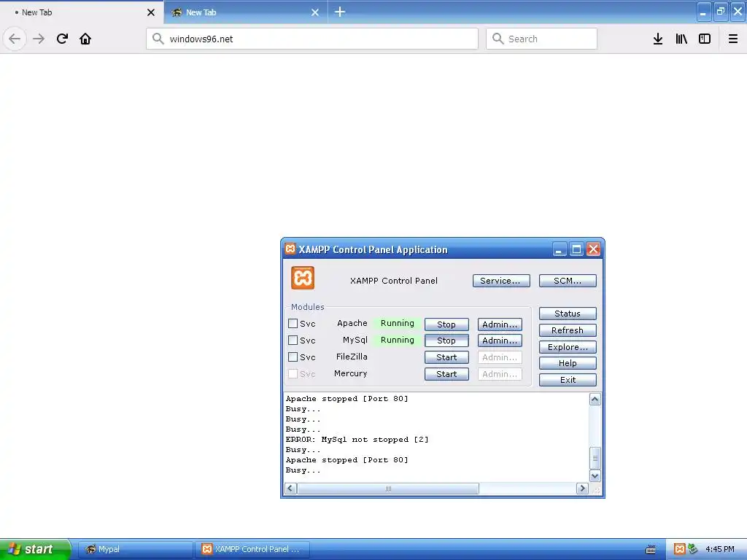The height and width of the screenshot is (560, 747).
Task: Click the address bar showing windows96.net
Action: pos(312,39)
